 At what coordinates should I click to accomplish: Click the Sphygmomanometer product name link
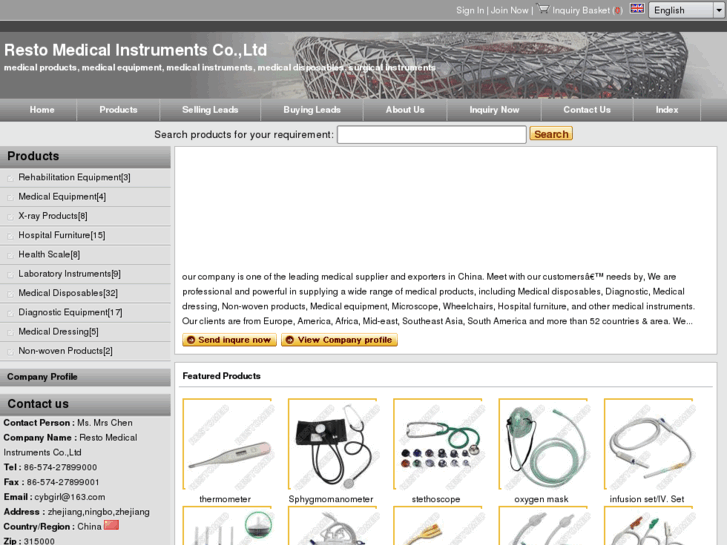[331, 499]
